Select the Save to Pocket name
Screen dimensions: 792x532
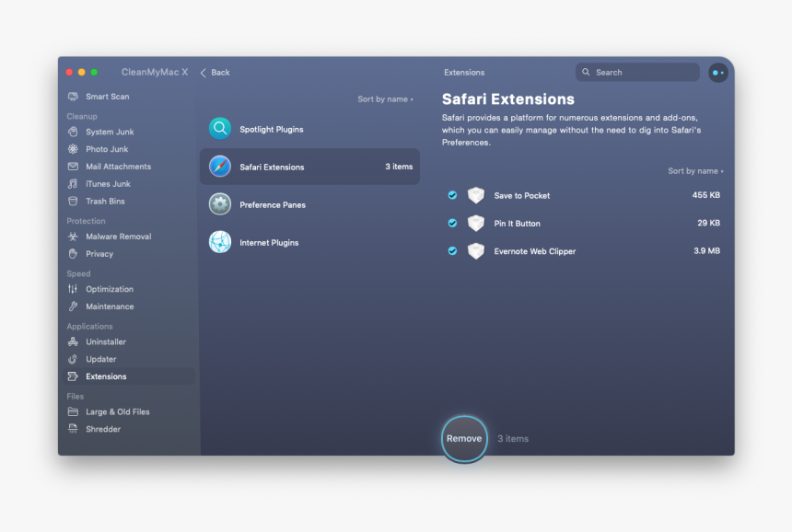click(x=522, y=195)
